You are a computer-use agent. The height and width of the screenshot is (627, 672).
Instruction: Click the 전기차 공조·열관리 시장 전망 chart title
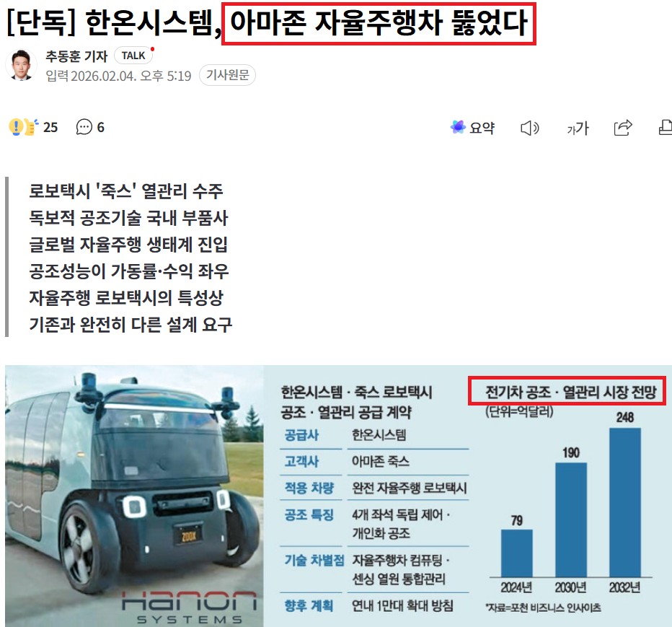click(565, 393)
